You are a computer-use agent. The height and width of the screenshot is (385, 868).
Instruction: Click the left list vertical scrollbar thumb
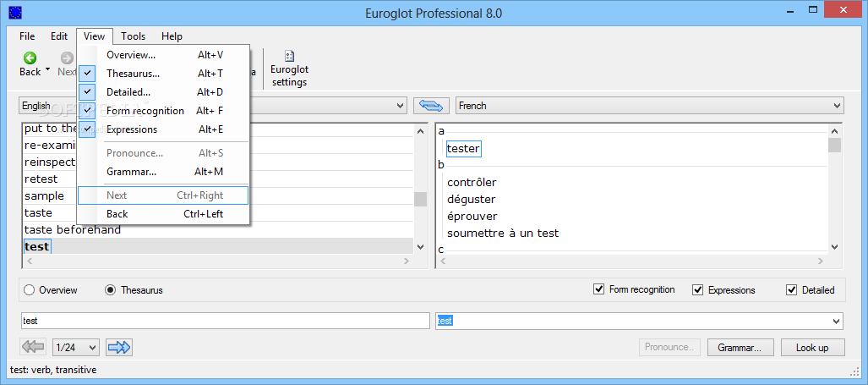click(421, 199)
